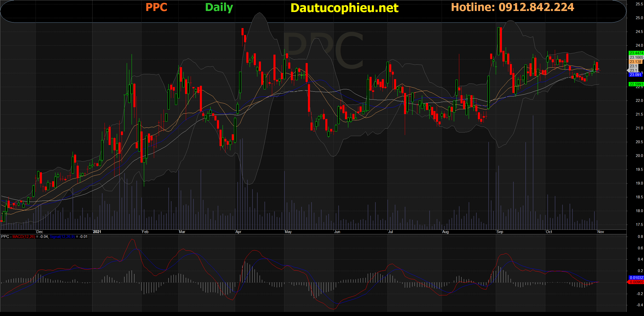The width and height of the screenshot is (644, 316).
Task: Click the gray 23.1665 price tag
Action: (636, 57)
